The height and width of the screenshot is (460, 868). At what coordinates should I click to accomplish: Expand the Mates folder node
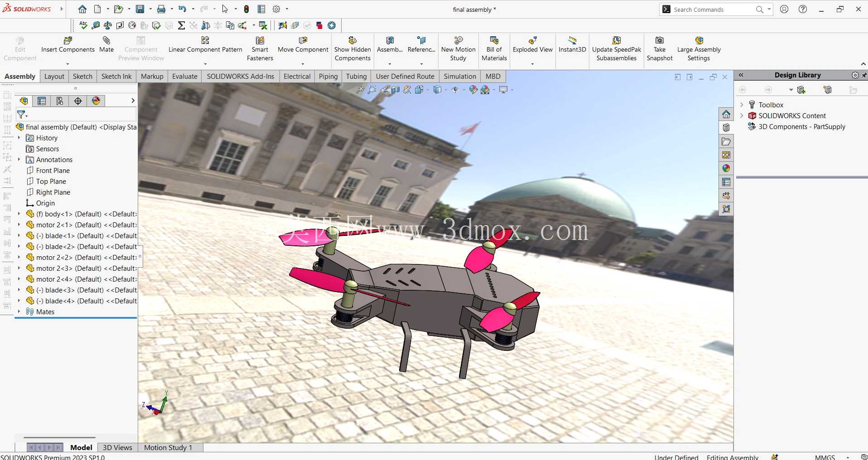coord(19,311)
